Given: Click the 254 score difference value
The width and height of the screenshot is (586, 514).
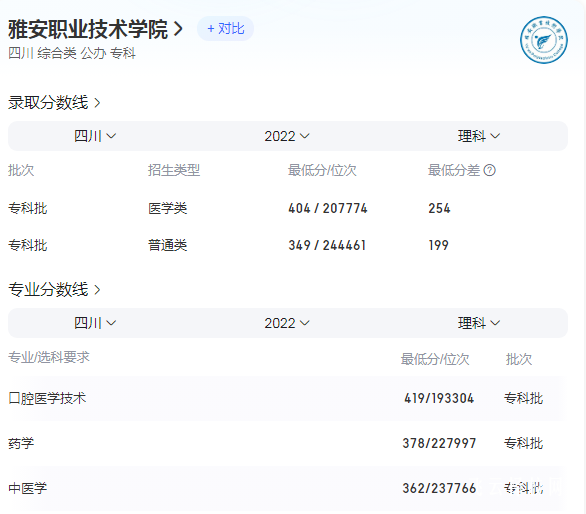Looking at the screenshot, I should tap(439, 208).
